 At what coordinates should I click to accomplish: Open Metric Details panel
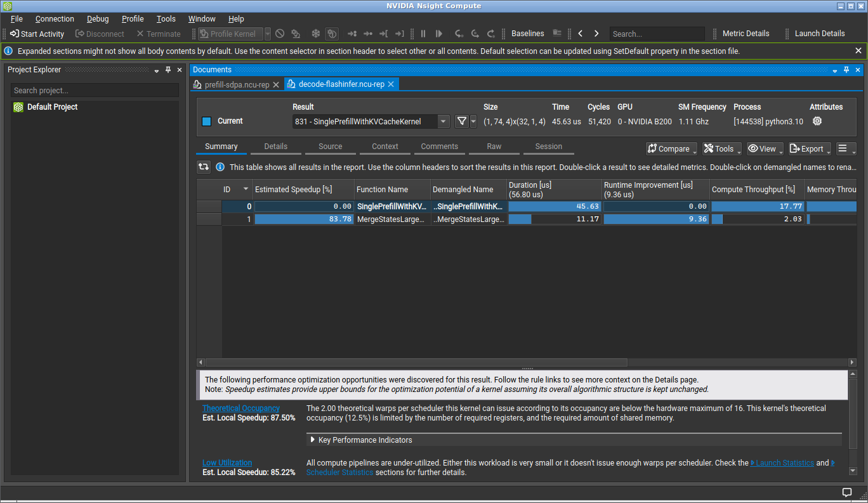point(746,34)
